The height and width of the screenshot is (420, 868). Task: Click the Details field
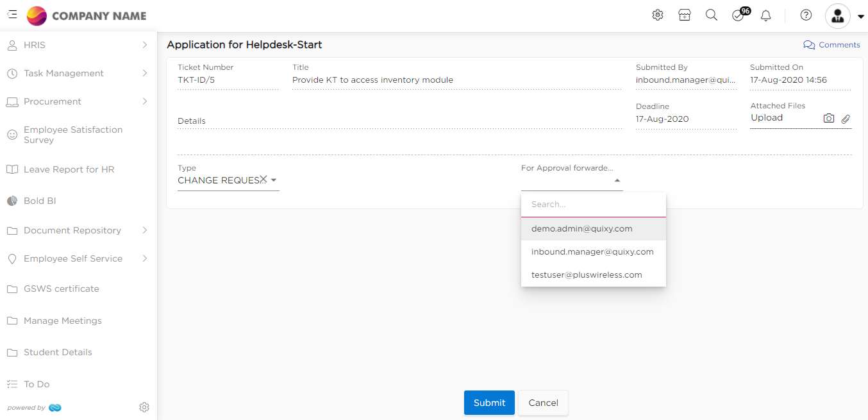[399, 121]
